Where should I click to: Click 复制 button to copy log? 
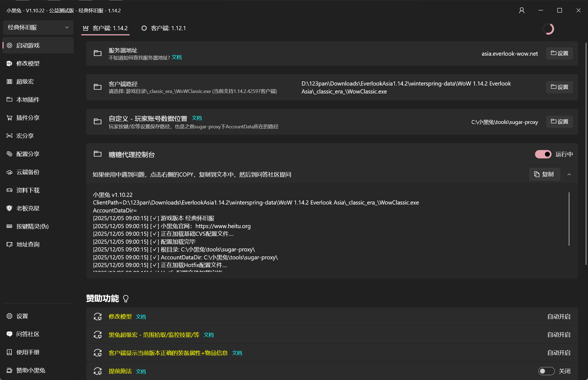544,174
